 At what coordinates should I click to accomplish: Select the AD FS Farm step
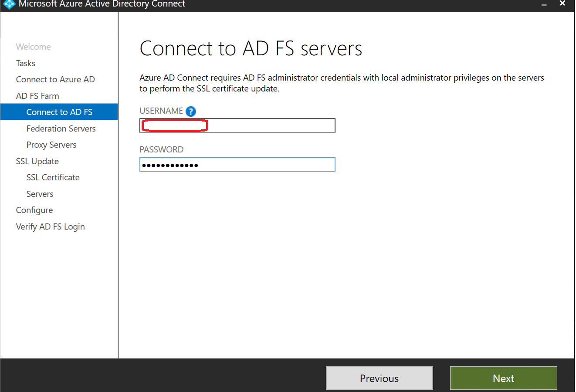[x=37, y=96]
